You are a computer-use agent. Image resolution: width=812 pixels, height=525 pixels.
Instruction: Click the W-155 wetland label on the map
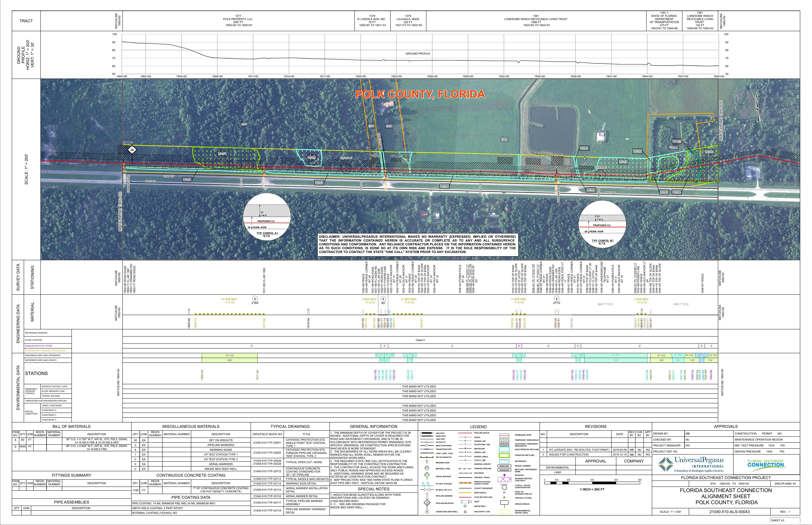[x=222, y=154]
